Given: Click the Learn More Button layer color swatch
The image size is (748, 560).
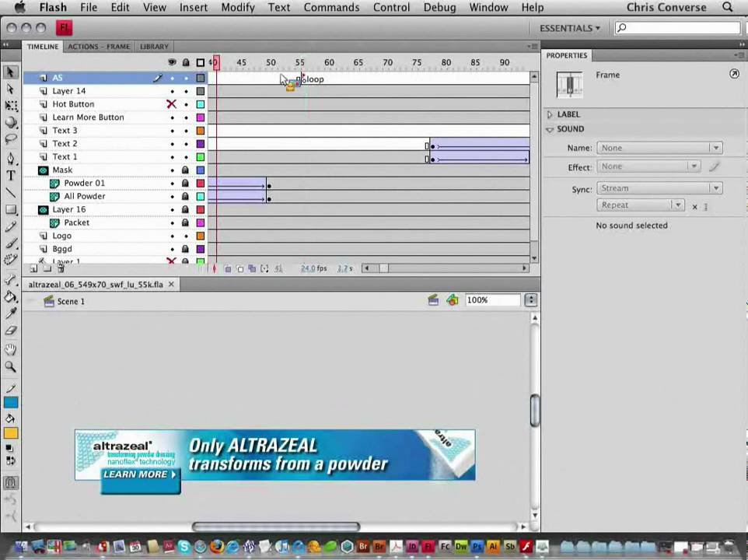Looking at the screenshot, I should point(201,117).
